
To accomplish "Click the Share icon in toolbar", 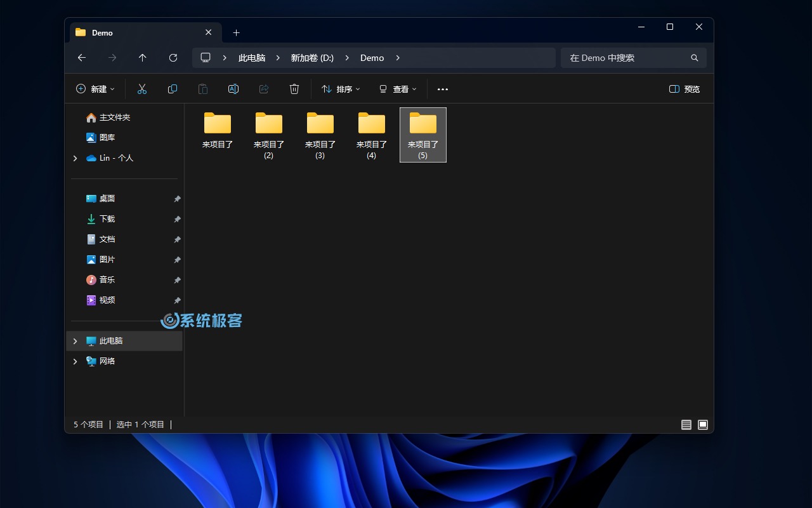I will (264, 89).
